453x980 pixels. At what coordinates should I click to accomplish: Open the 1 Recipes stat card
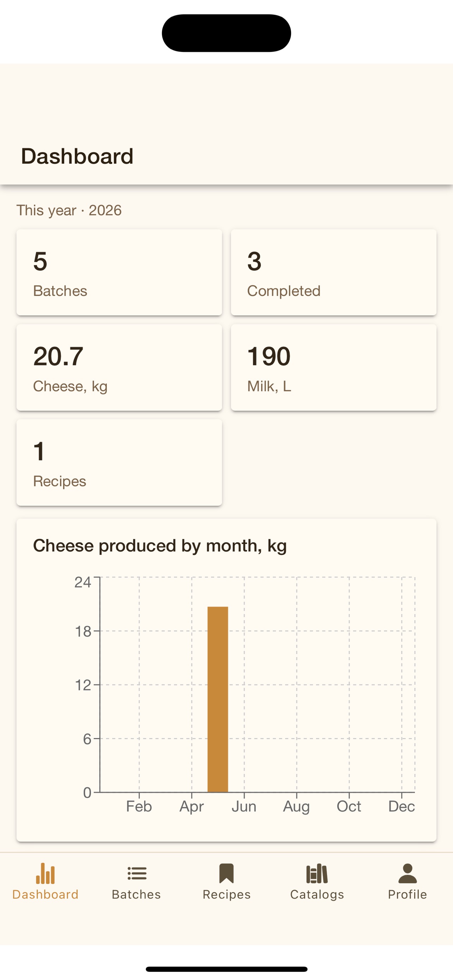point(119,462)
